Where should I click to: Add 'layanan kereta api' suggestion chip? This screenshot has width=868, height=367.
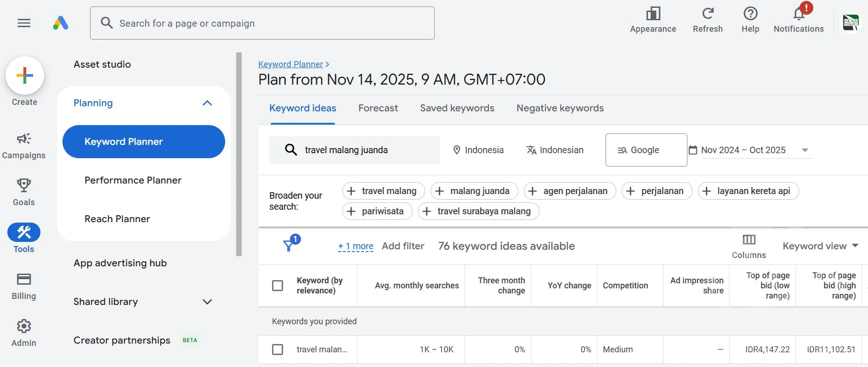pos(748,191)
